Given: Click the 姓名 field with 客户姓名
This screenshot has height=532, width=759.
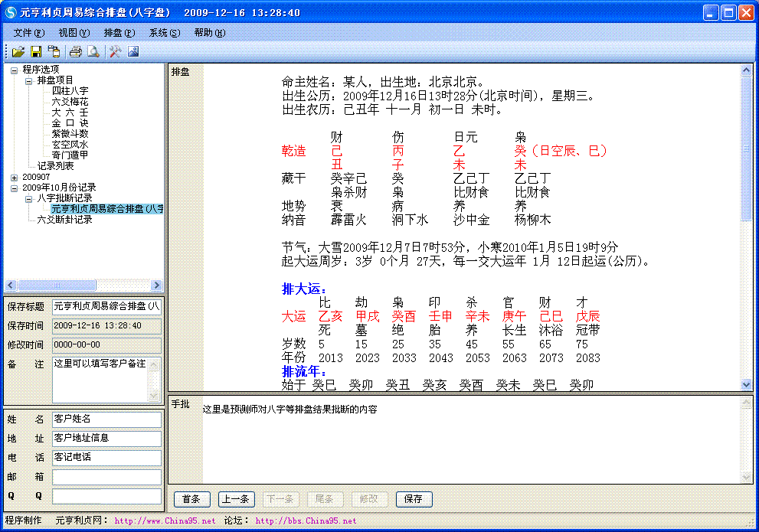Looking at the screenshot, I should (x=107, y=419).
